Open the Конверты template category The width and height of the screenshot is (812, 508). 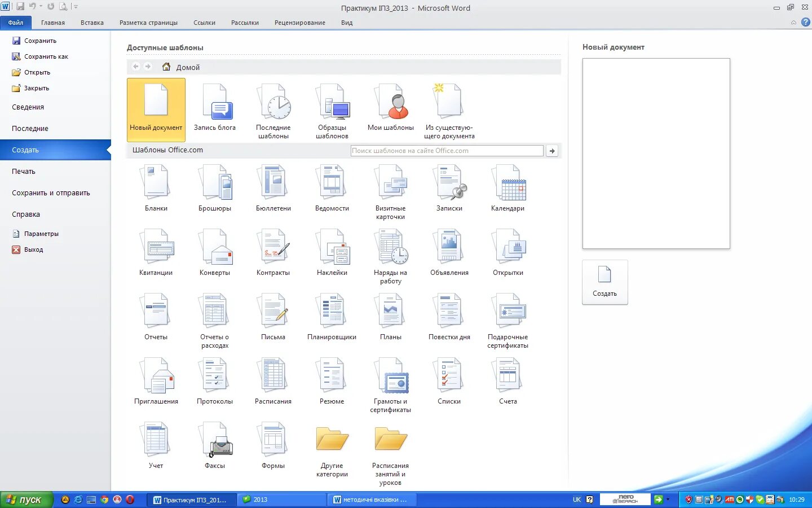215,253
